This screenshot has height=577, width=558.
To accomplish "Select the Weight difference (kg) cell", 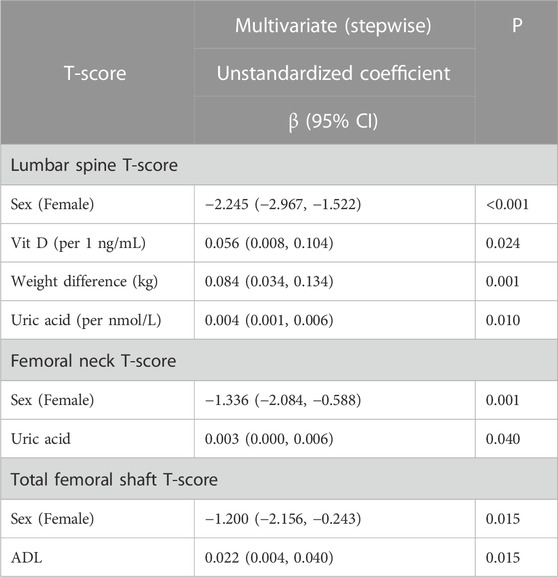I will (97, 282).
